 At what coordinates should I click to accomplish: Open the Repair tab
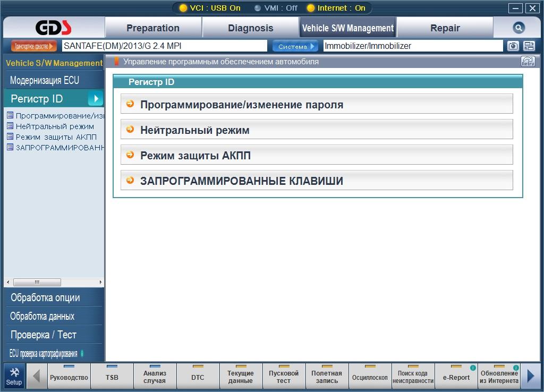coord(445,28)
